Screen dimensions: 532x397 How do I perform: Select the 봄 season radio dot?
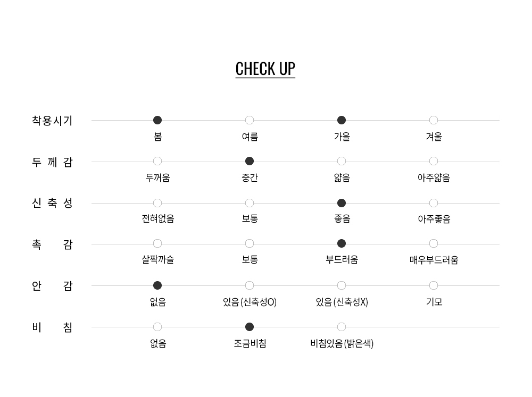pyautogui.click(x=157, y=120)
